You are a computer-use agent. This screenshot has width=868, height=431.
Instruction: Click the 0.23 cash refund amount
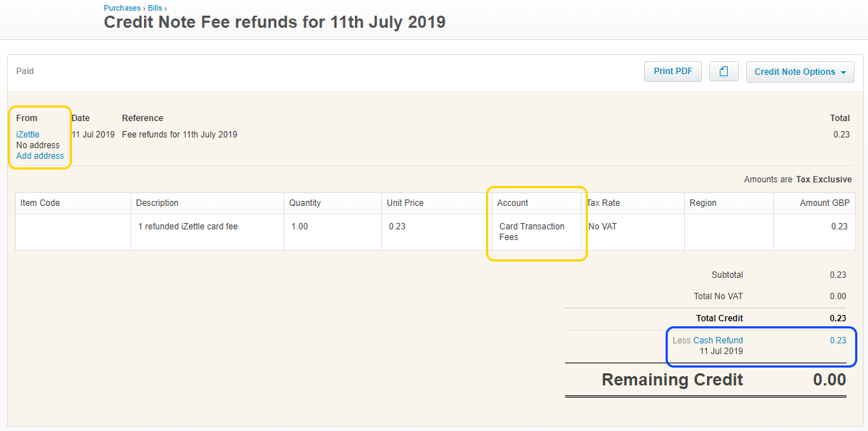(x=837, y=341)
